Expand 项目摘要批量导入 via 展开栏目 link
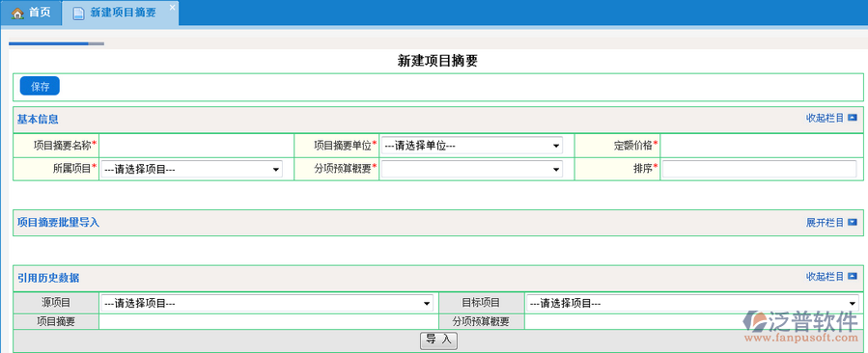Viewport: 868px width, 353px height. (825, 223)
